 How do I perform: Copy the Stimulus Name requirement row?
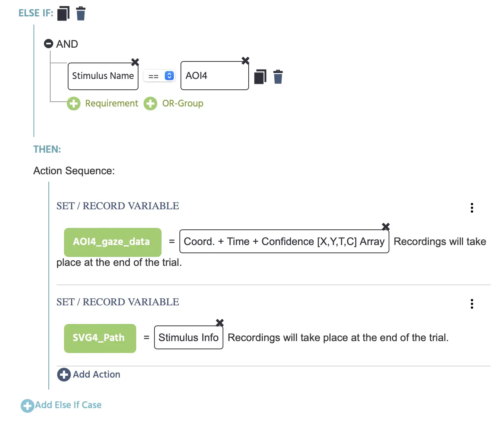(260, 77)
